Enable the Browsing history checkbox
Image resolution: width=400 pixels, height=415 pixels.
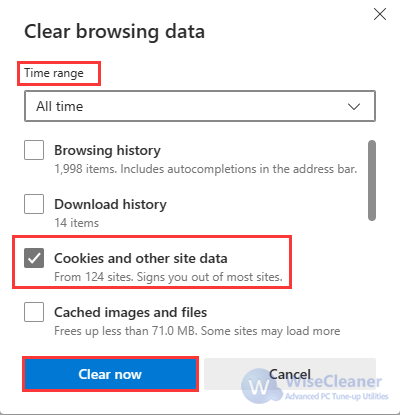34,150
